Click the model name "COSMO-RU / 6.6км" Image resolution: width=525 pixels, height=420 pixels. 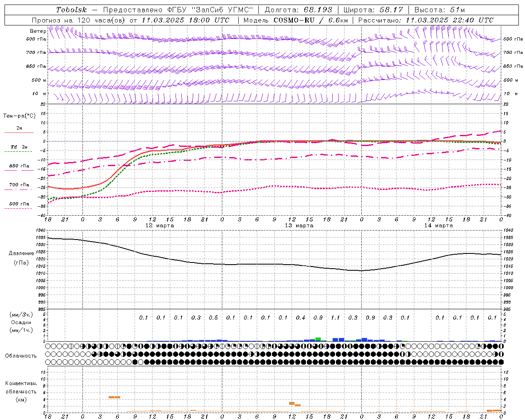point(311,20)
